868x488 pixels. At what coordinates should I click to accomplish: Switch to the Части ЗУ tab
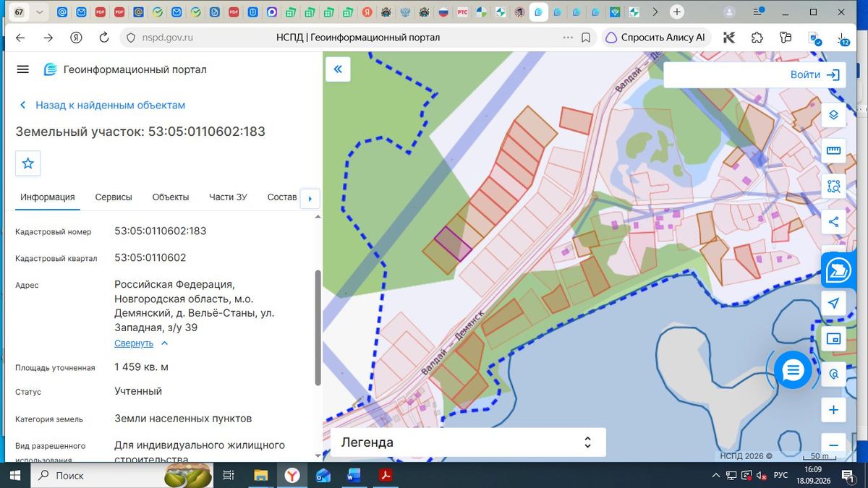[228, 197]
